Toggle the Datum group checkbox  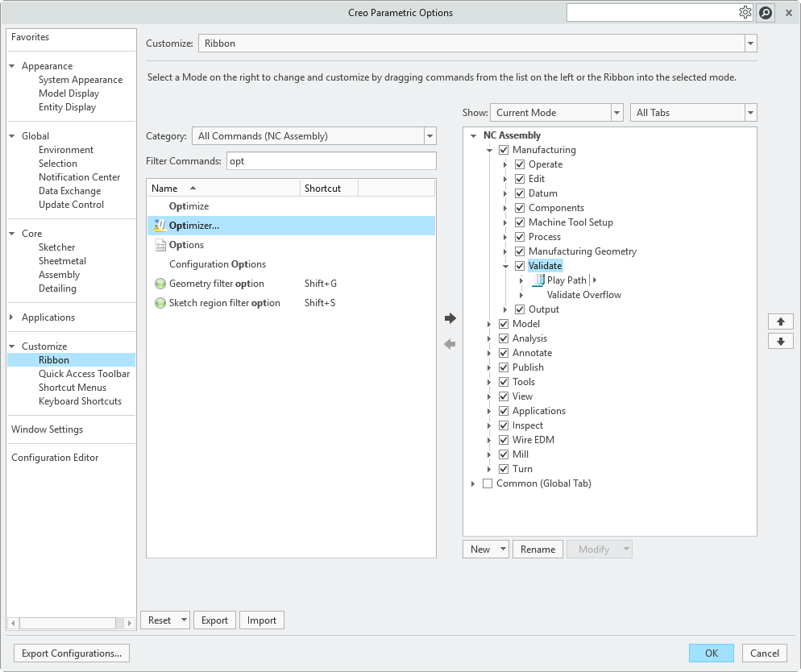click(x=520, y=193)
